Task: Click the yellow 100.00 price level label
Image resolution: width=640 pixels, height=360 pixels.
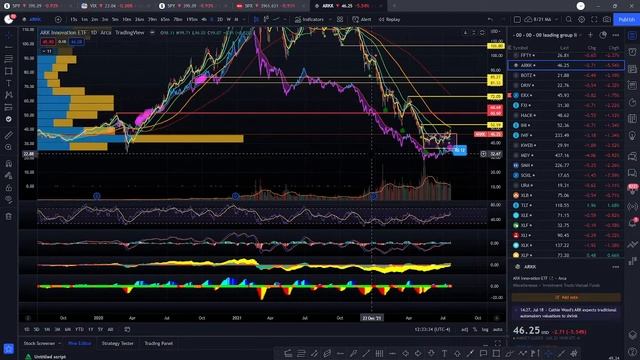Action: pyautogui.click(x=495, y=46)
